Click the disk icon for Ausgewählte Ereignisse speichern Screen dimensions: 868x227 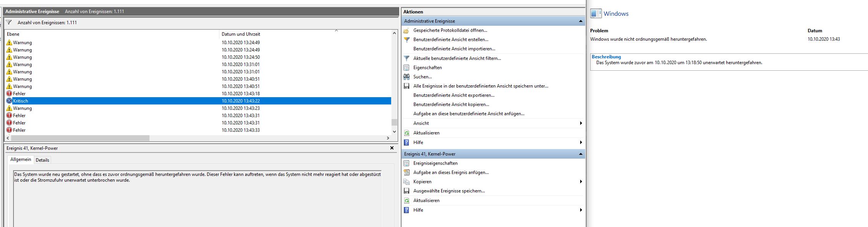pos(407,191)
